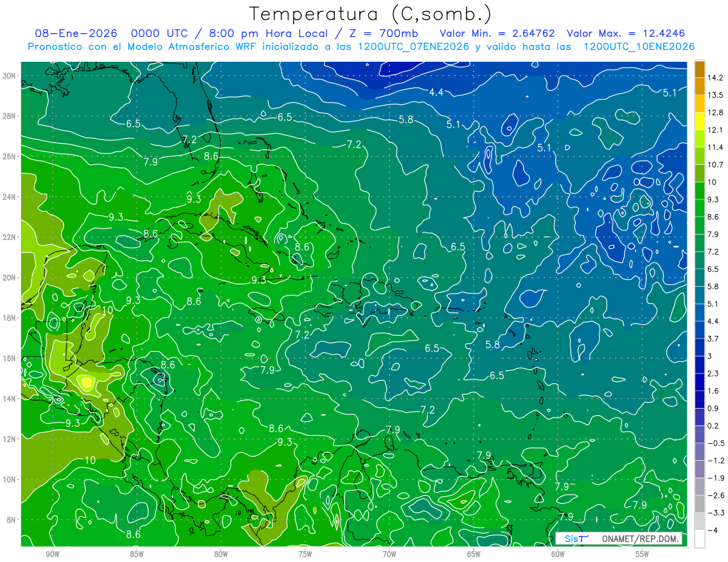This screenshot has width=728, height=562.
Task: Click the '20N' latitude axis label
Action: click(8, 277)
